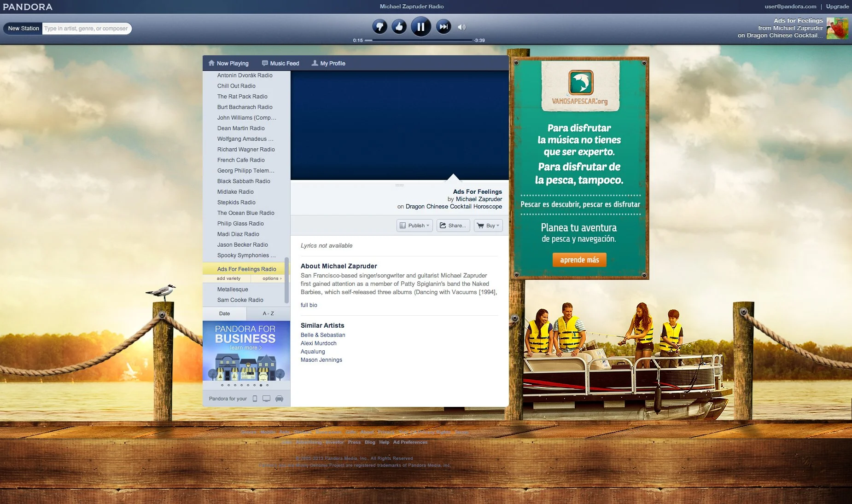Select Spooky Symphonies station
The height and width of the screenshot is (504, 852).
[x=246, y=255]
